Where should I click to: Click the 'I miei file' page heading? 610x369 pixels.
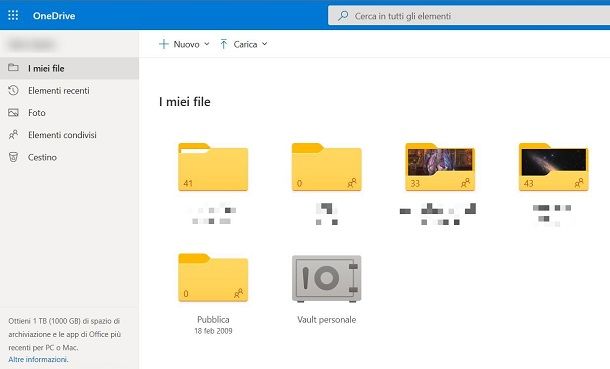click(x=185, y=102)
